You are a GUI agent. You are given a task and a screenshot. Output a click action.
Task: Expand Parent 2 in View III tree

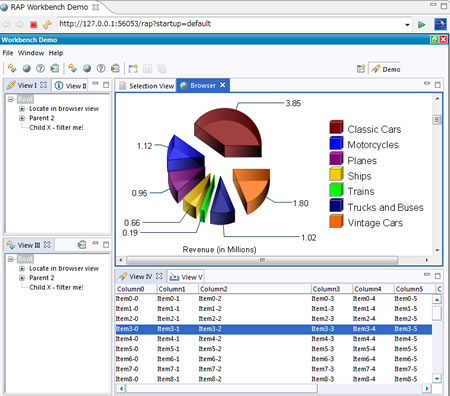(x=22, y=278)
